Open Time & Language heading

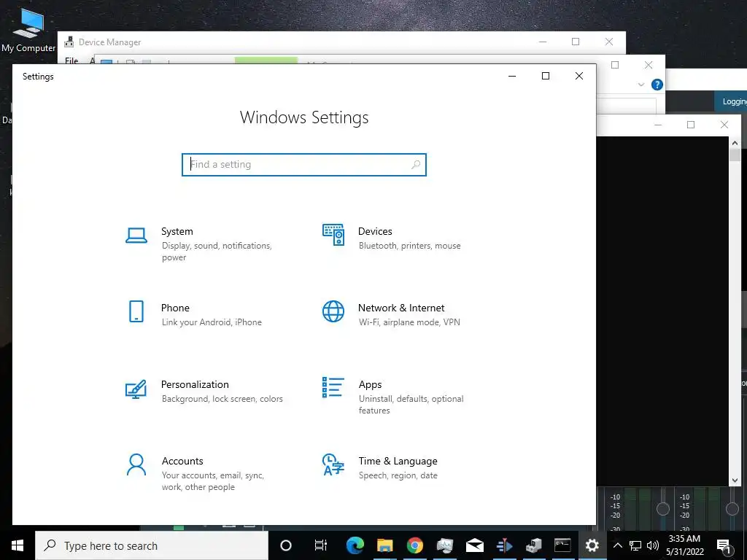point(398,461)
